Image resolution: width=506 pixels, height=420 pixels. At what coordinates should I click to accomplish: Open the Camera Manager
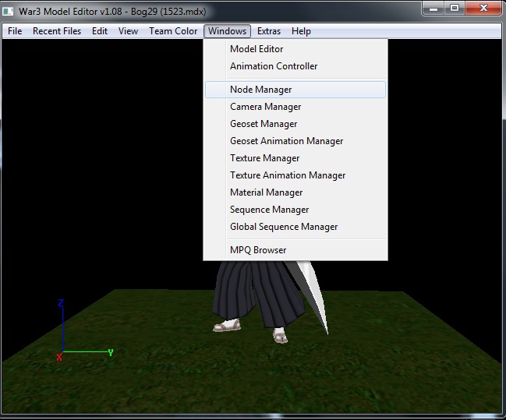coord(295,107)
